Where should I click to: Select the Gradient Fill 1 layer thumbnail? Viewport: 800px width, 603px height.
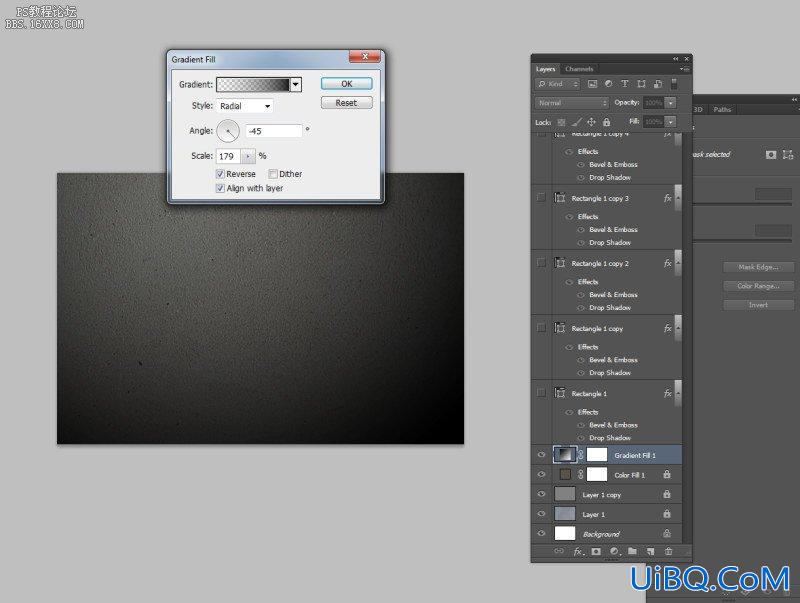(x=565, y=454)
